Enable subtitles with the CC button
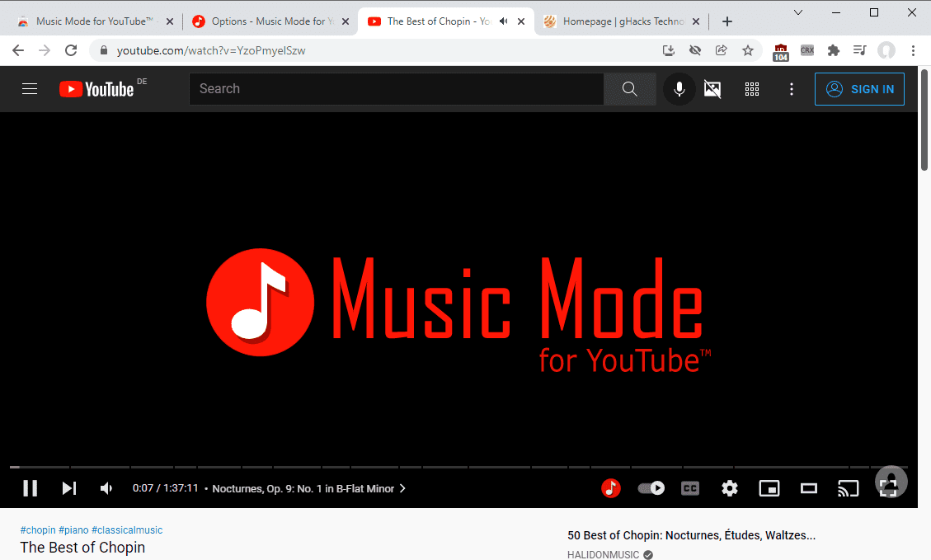The height and width of the screenshot is (560, 931). coord(690,488)
